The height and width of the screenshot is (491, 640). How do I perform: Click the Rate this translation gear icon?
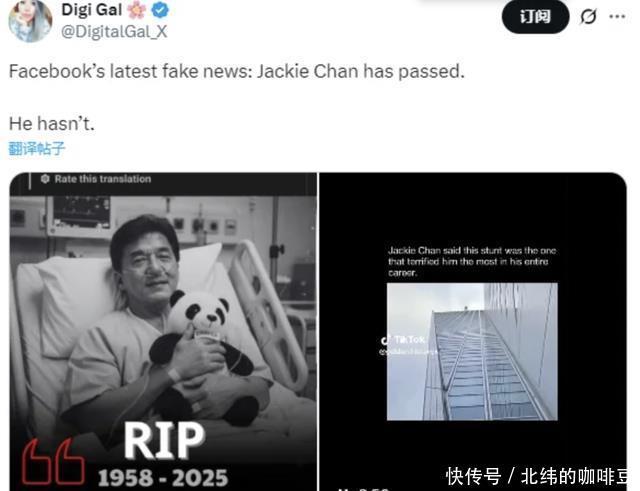45,179
